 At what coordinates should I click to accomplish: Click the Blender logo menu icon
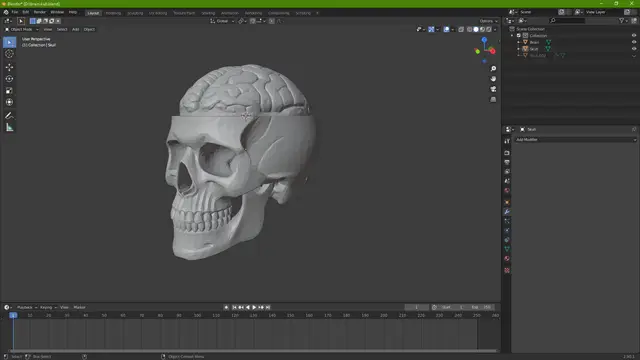click(6, 12)
